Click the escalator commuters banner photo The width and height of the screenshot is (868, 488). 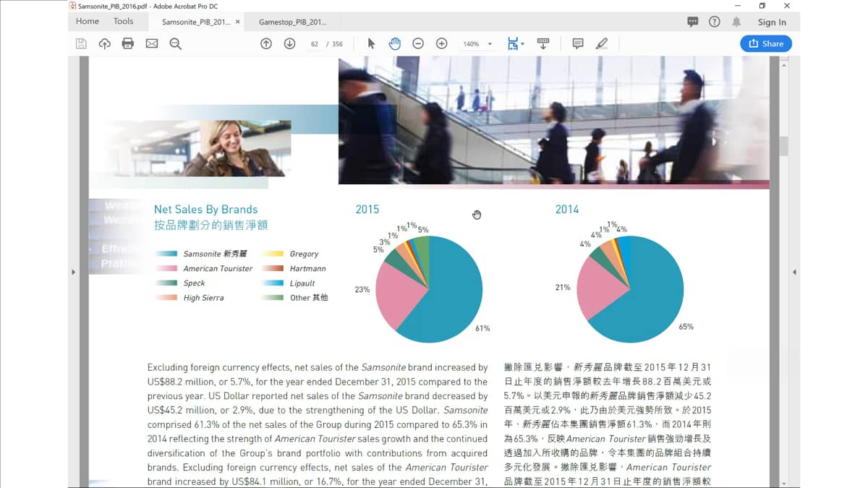click(553, 120)
